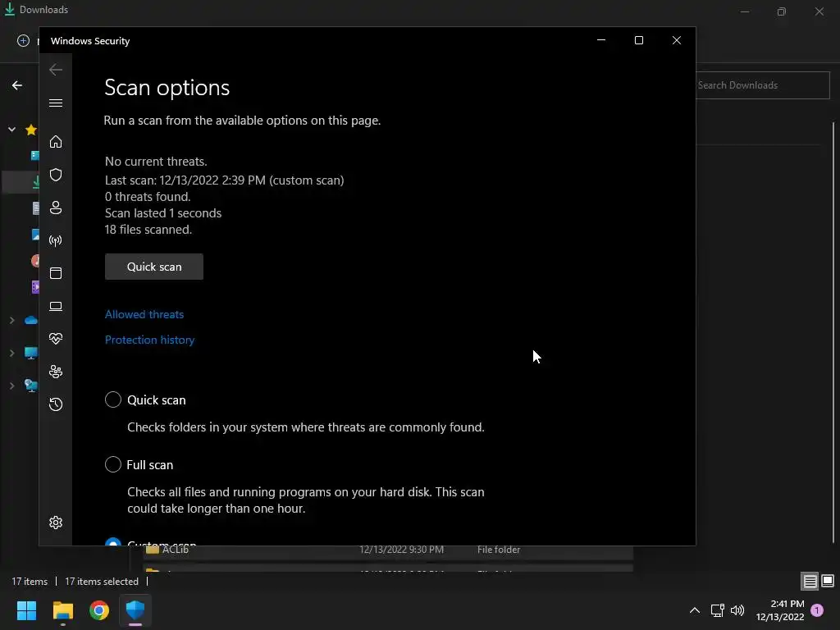Screen dimensions: 840x630
Task: Open App & browser control icon
Action: tap(56, 273)
